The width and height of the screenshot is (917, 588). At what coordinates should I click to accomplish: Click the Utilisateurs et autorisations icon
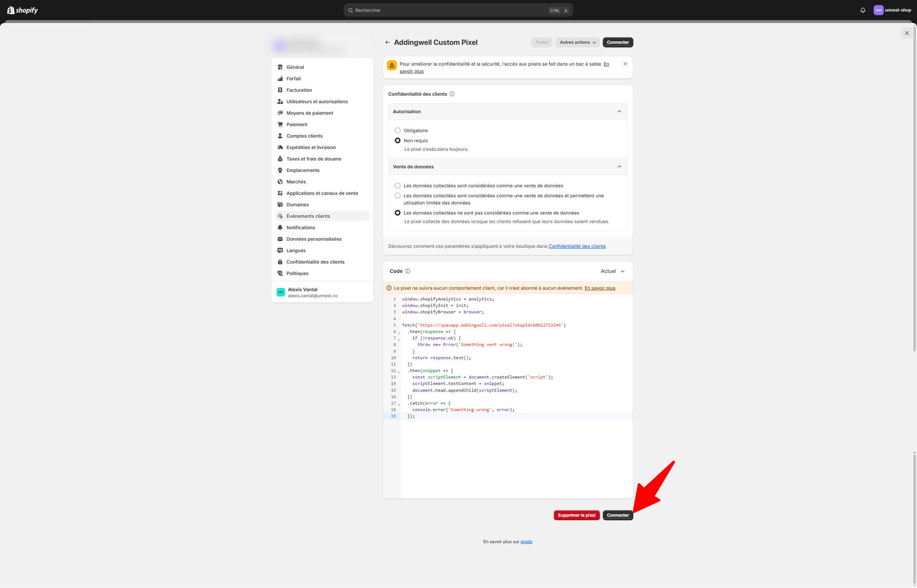(x=280, y=102)
